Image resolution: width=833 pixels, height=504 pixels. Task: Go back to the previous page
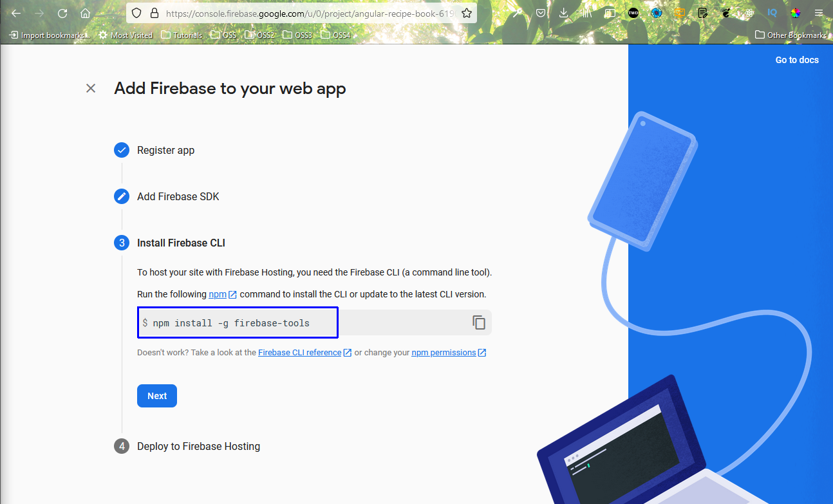pos(16,13)
